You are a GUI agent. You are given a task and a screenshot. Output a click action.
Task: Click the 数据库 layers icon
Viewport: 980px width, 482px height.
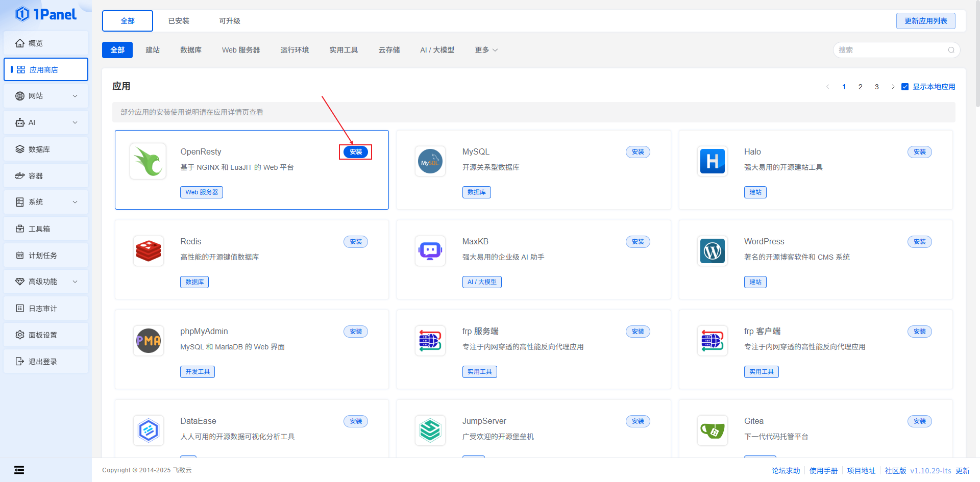(x=20, y=149)
